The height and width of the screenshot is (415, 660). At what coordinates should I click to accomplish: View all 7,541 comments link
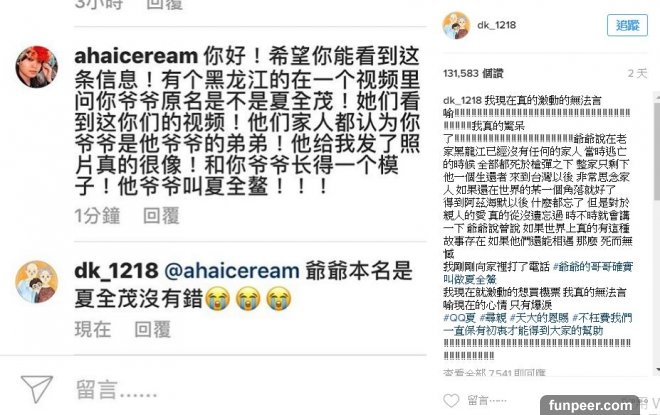(495, 372)
